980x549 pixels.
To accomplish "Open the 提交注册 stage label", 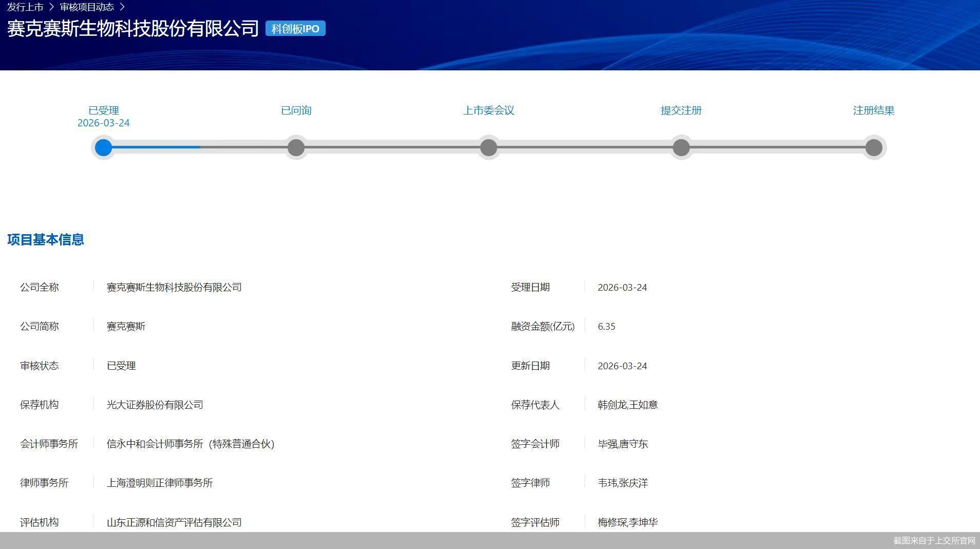I will pos(681,110).
